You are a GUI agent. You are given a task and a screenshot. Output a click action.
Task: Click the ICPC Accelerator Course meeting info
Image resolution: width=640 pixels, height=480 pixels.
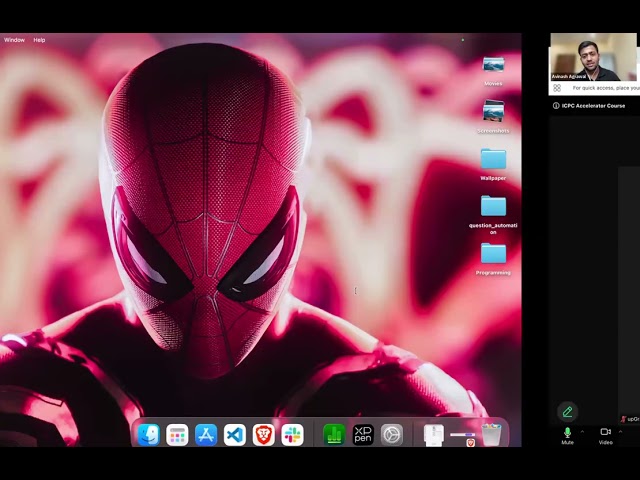(x=589, y=106)
